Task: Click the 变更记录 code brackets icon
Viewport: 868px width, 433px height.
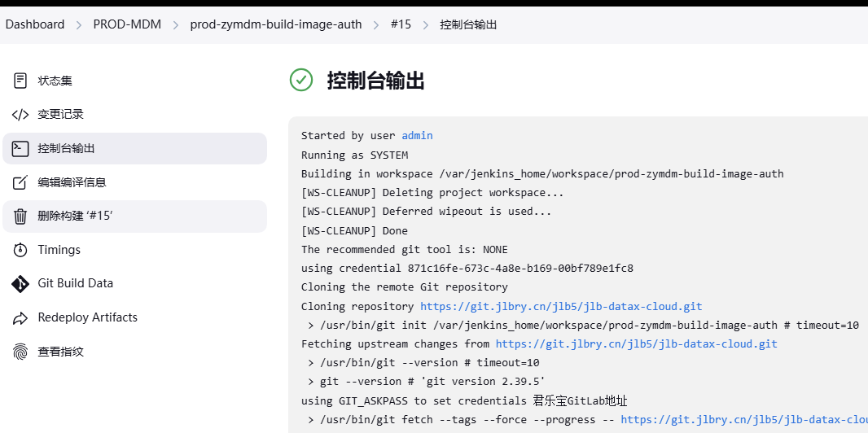Action: point(20,115)
